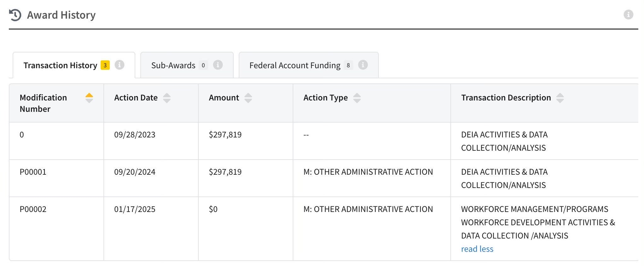The height and width of the screenshot is (266, 644).
Task: Click action date 01/17/2025
Action: pyautogui.click(x=135, y=209)
